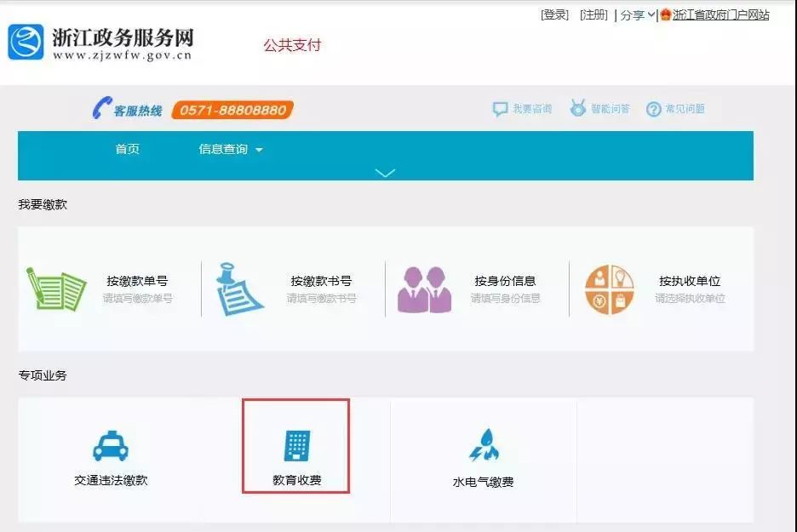
Task: Click the 浙江政务服务网 logo icon
Action: (x=26, y=42)
